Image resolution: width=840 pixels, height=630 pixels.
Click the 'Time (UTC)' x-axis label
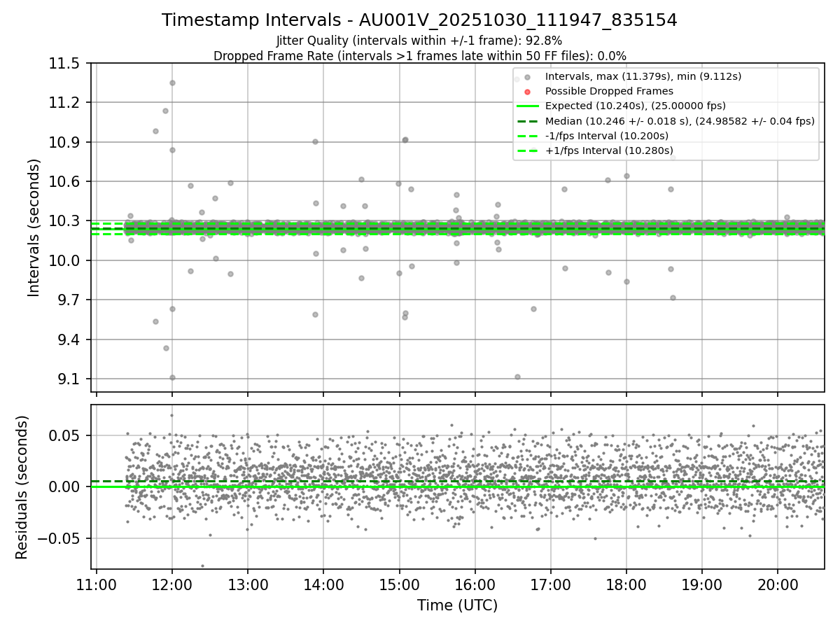coord(457,605)
